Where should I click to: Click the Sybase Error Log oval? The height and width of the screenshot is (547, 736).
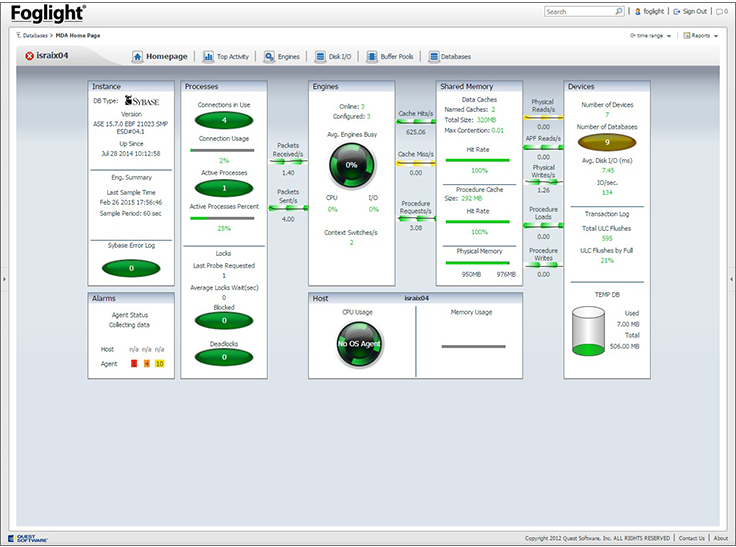pyautogui.click(x=131, y=268)
